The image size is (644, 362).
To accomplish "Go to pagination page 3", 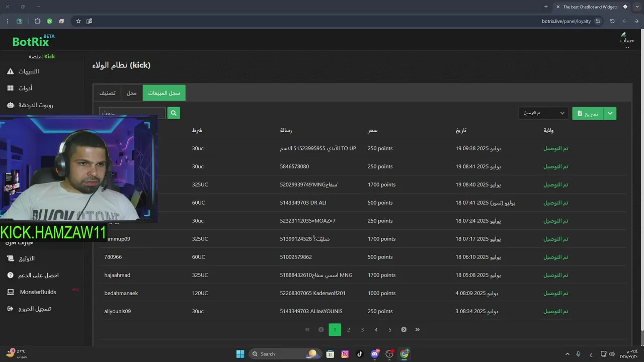I will [362, 329].
